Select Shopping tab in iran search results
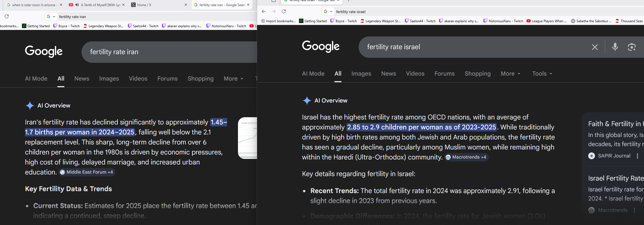 click(201, 79)
